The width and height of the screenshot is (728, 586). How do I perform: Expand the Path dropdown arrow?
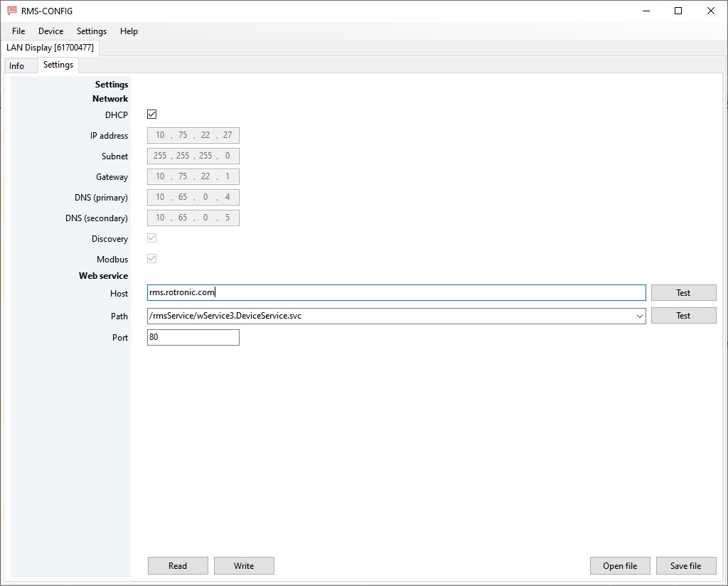tap(639, 316)
